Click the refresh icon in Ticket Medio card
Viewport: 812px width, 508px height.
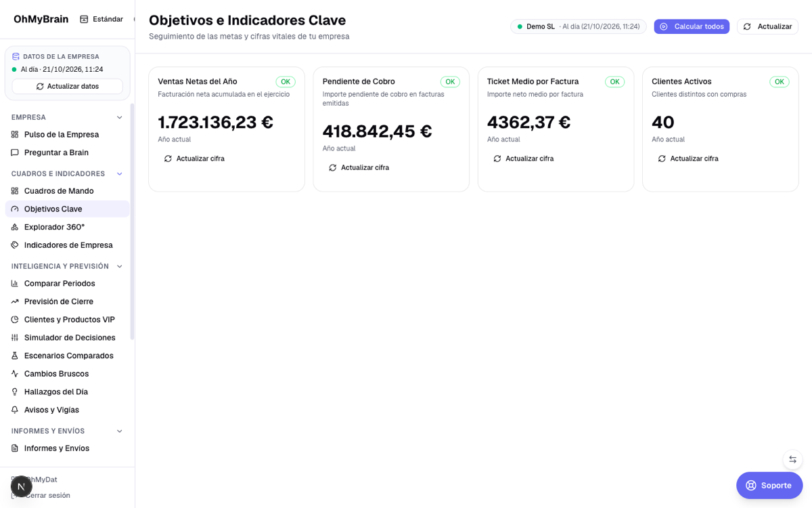point(497,158)
